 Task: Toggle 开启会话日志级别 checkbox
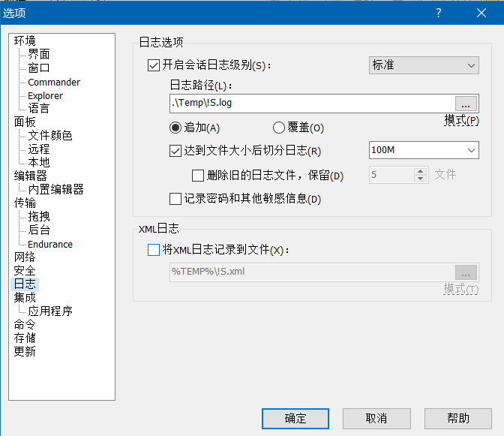coord(154,65)
